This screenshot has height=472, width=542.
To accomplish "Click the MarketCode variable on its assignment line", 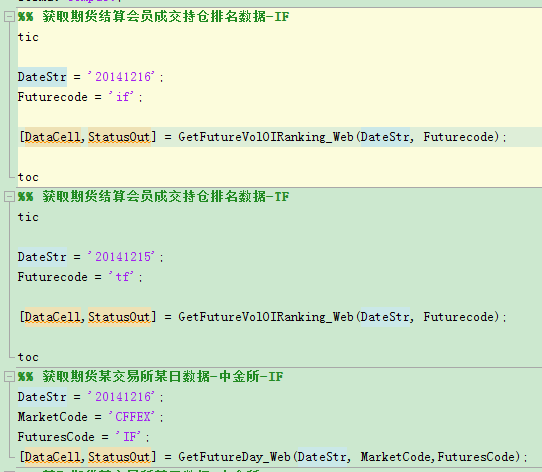I will click(53, 417).
